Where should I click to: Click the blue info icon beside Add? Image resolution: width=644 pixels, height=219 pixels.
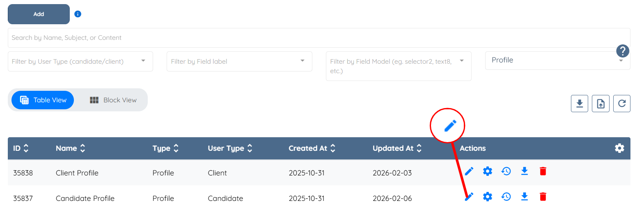[x=78, y=14]
